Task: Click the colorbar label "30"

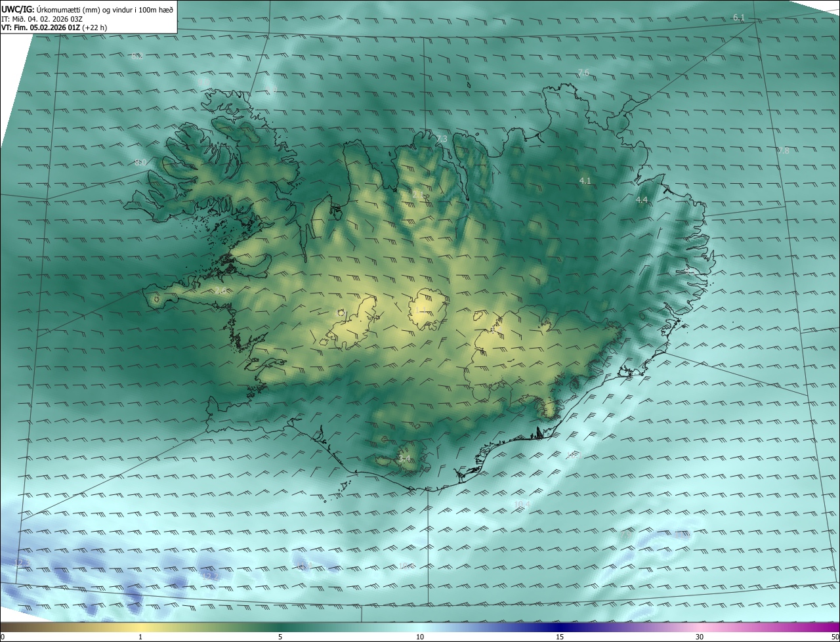Action: pos(700,637)
